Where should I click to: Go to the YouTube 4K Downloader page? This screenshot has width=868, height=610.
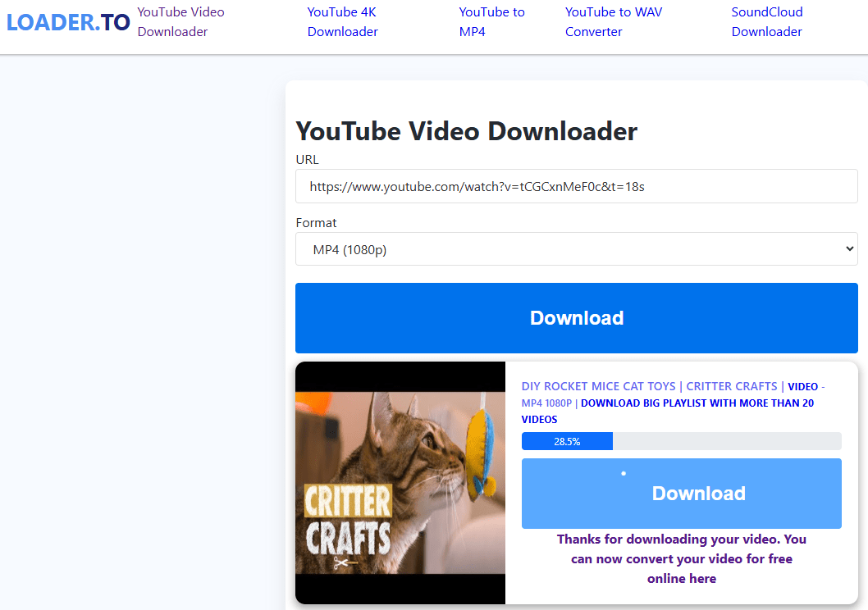pos(342,22)
